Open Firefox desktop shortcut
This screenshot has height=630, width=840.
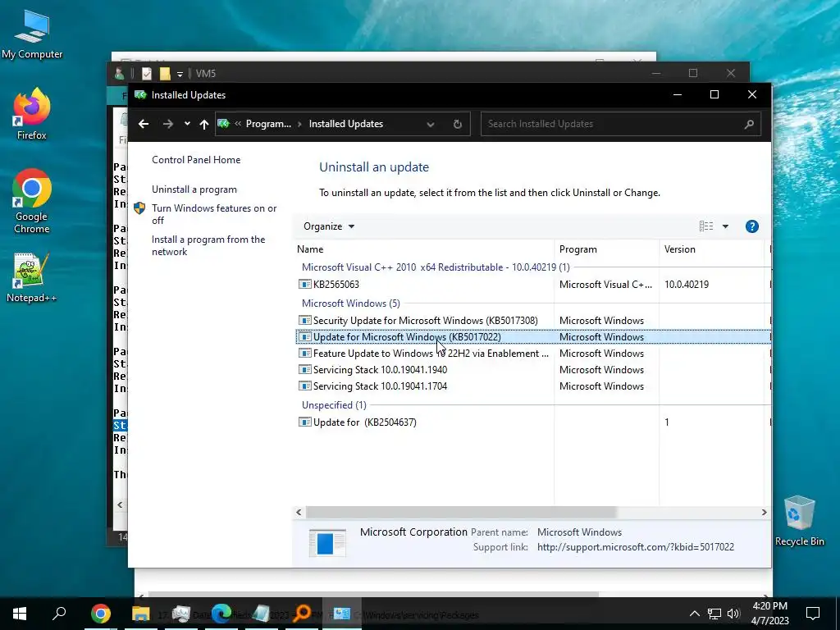32,114
